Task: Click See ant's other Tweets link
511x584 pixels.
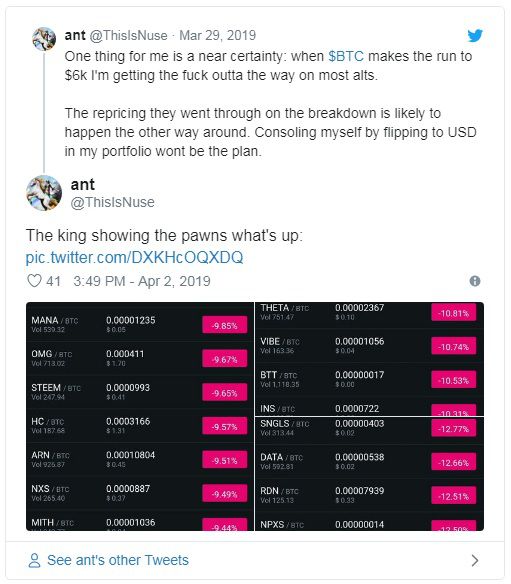Action: 118,560
